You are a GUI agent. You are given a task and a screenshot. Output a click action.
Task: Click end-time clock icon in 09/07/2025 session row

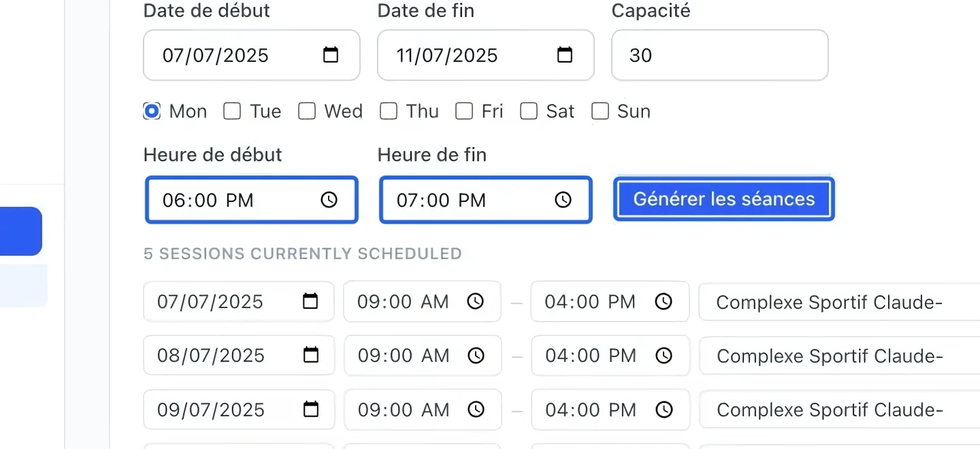664,410
